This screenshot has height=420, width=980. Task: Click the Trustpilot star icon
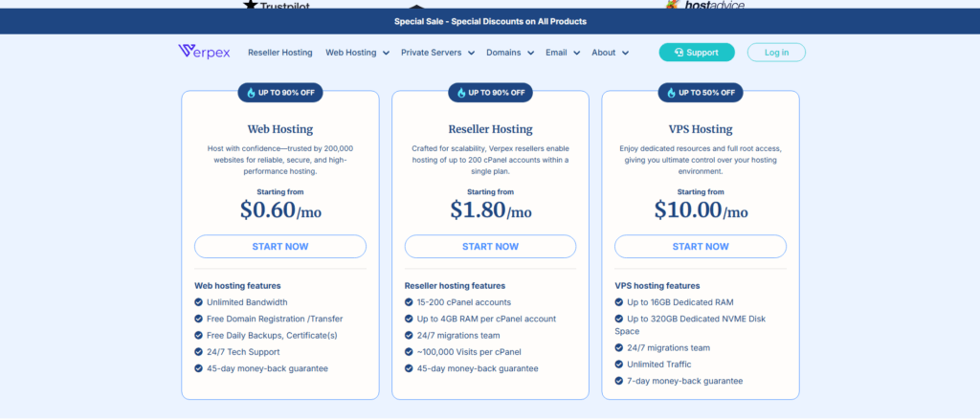coord(251,5)
